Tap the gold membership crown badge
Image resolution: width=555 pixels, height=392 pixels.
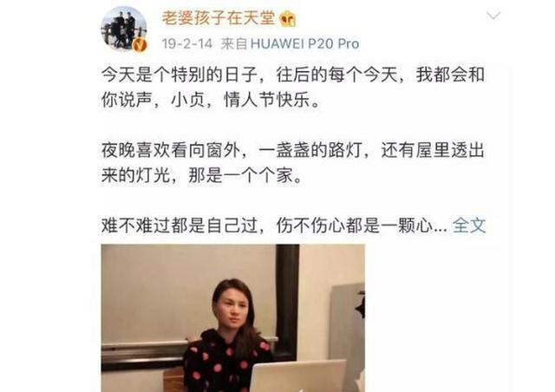[288, 19]
